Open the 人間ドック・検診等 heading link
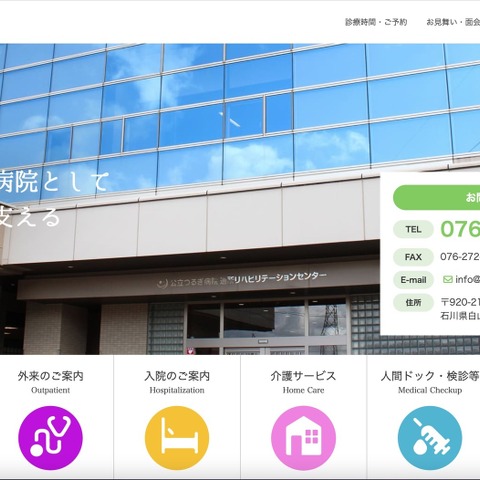This screenshot has height=480, width=480. pyautogui.click(x=430, y=376)
